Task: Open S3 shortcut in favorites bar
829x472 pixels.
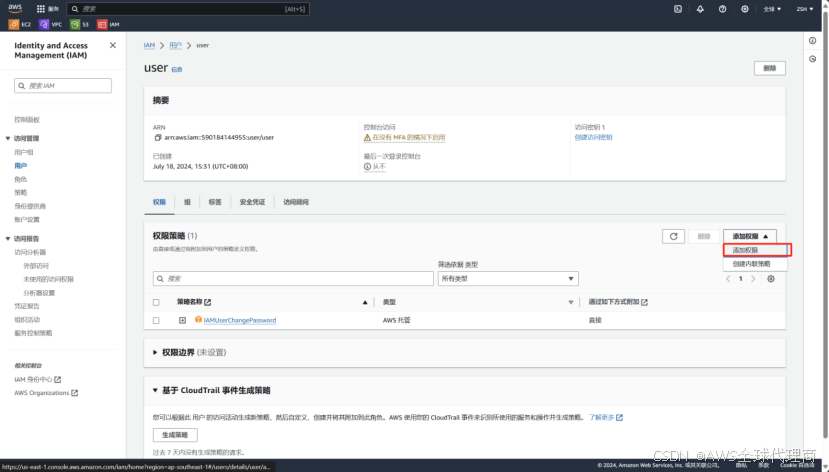Action: coord(80,24)
